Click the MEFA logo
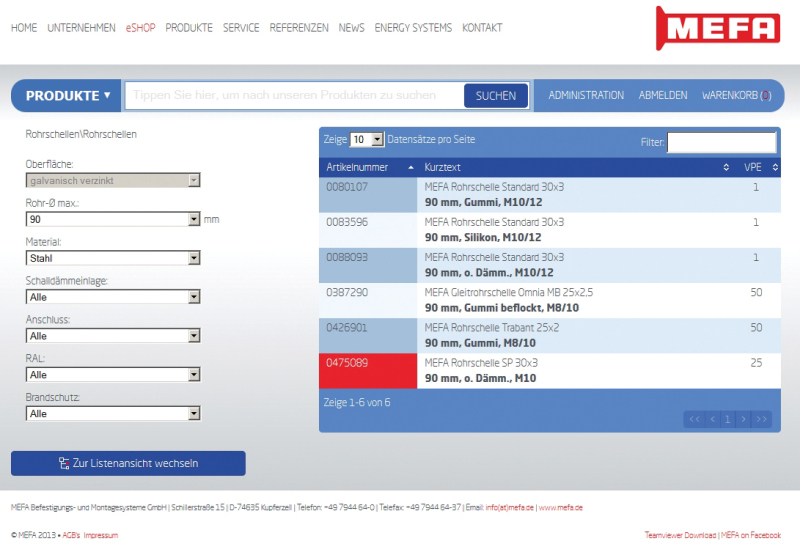Screen dimensions: 800x555 coord(719,27)
